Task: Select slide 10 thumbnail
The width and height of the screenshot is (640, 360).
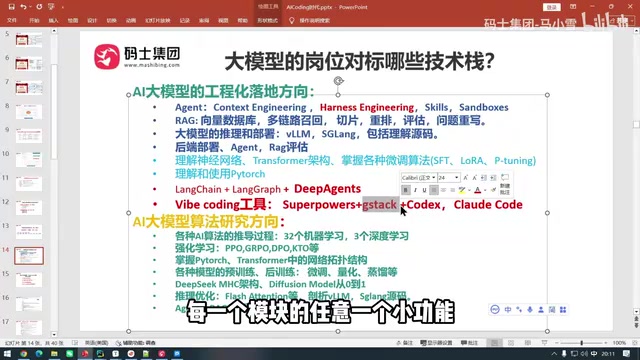Action: coord(29,160)
